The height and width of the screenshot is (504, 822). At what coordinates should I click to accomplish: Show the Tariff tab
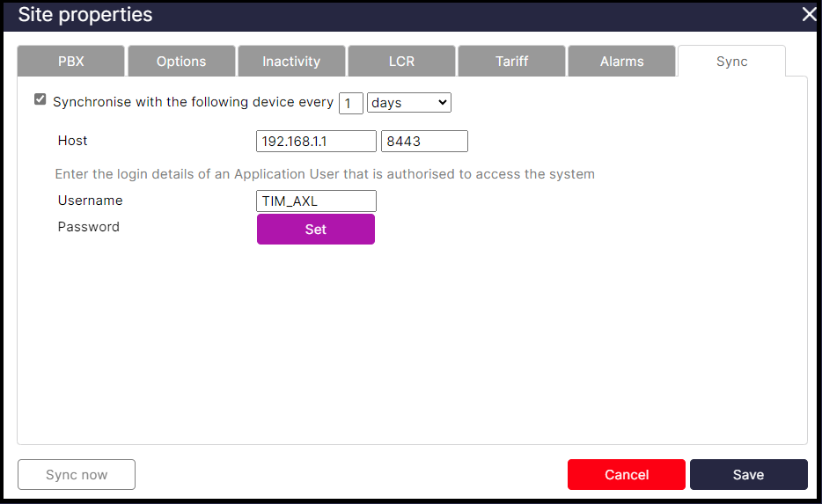point(511,62)
